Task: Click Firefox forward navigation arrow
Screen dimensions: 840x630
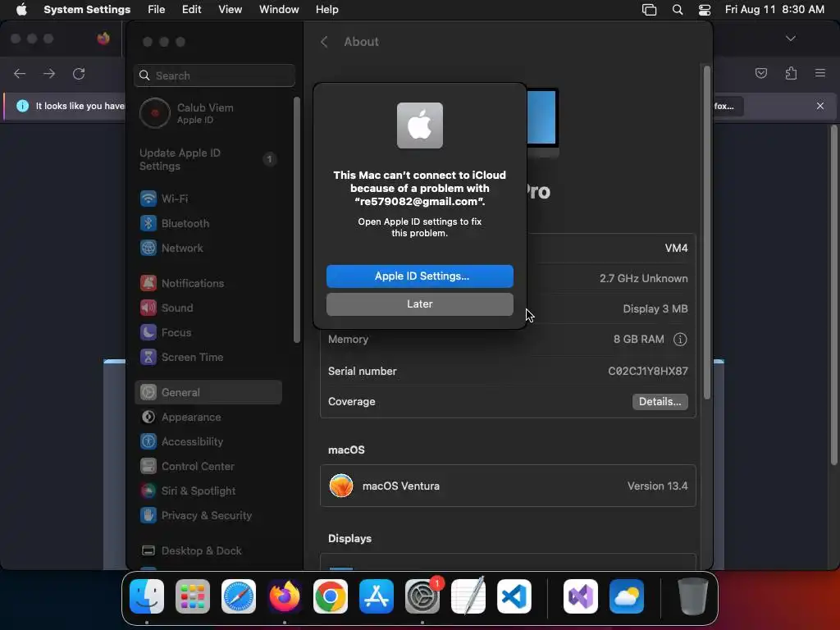Action: point(49,73)
